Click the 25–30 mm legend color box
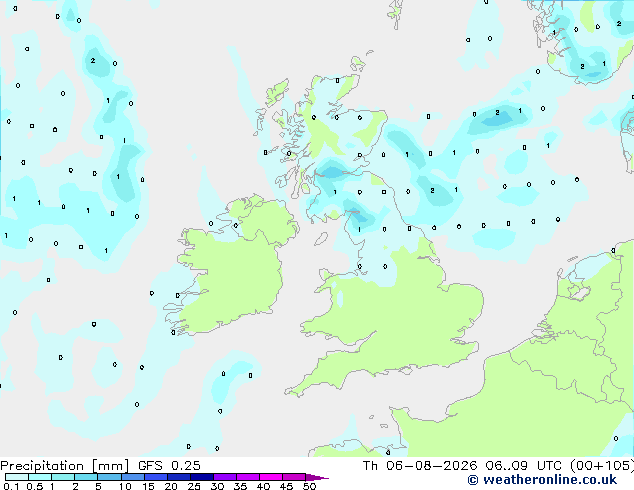The height and width of the screenshot is (490, 634). (201, 477)
